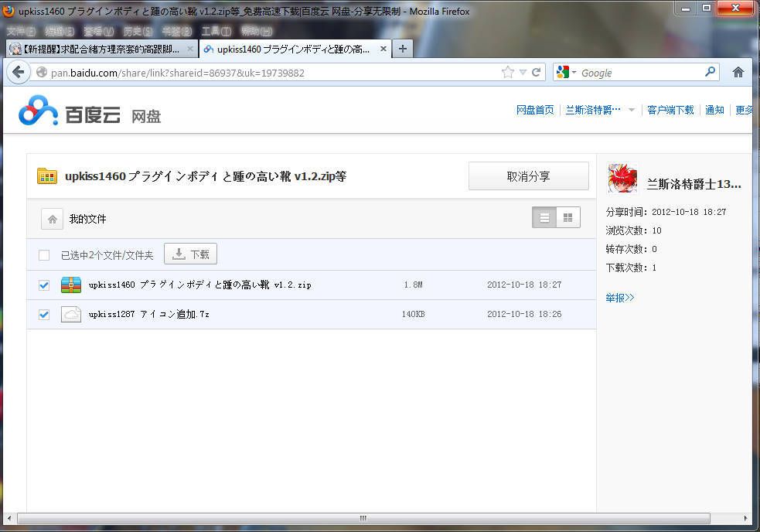This screenshot has height=532, width=760.
Task: Open the upkiss1287 アイコン追加.7z file name
Action: click(x=148, y=314)
